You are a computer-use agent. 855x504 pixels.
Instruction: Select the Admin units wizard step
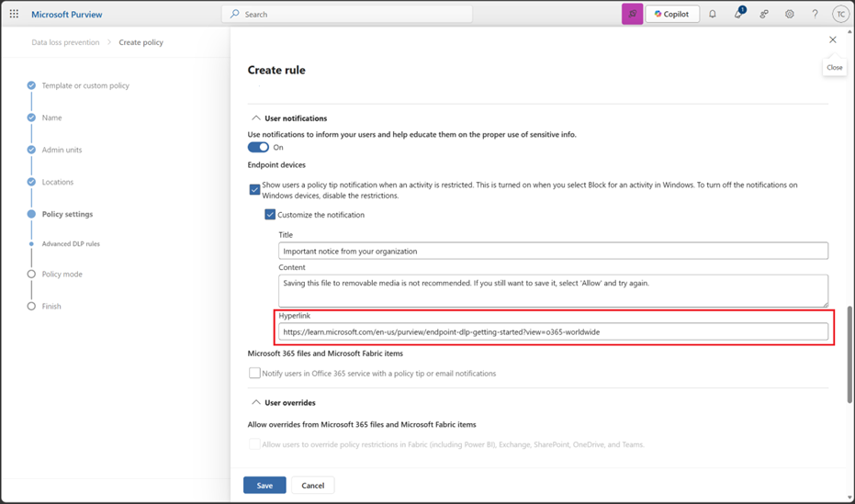coord(62,150)
